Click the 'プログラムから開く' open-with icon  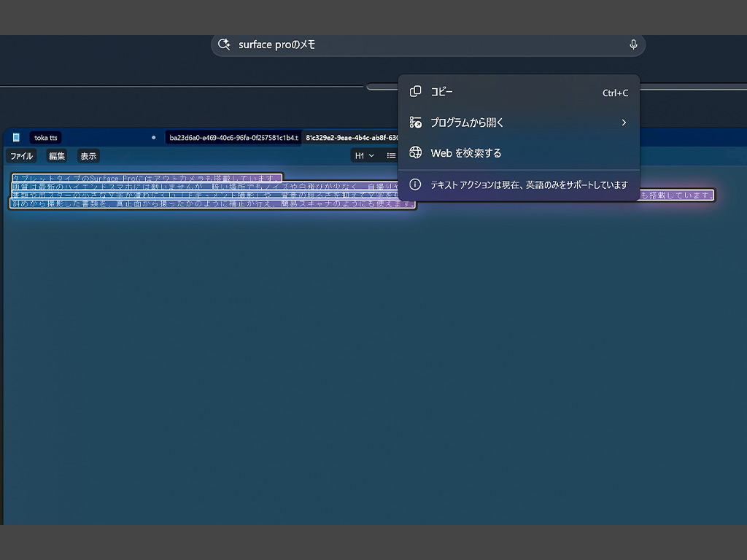415,122
